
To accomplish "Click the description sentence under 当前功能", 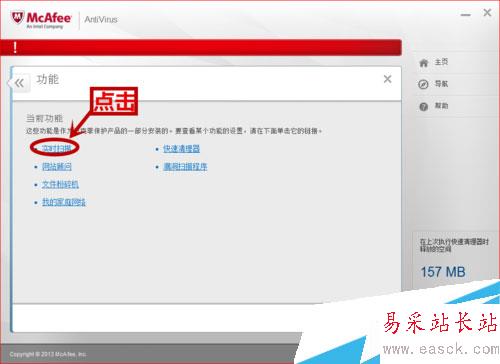I will click(x=174, y=131).
